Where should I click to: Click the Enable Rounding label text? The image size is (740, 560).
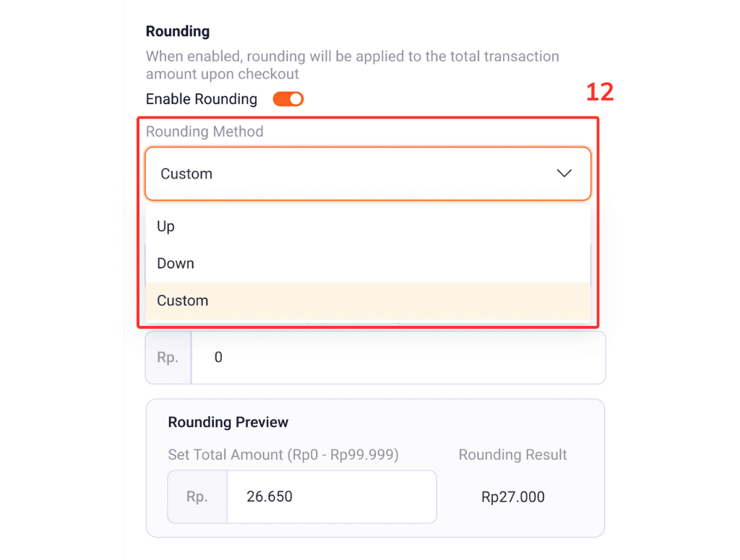point(202,99)
